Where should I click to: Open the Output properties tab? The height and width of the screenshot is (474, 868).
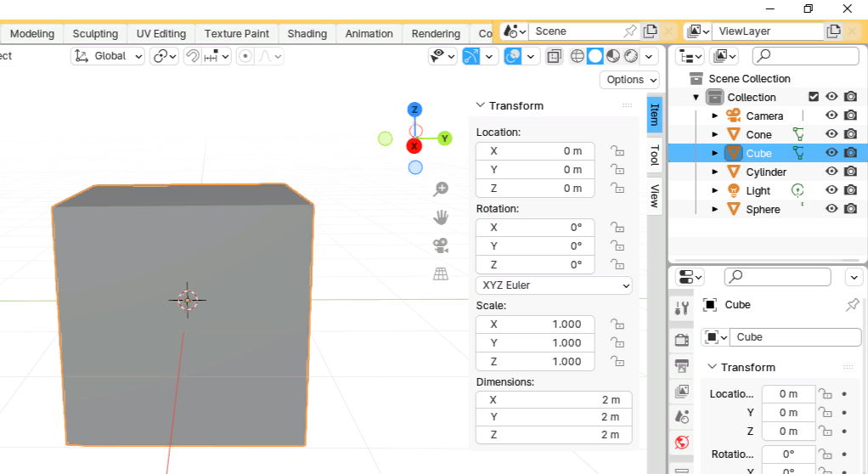tap(682, 365)
